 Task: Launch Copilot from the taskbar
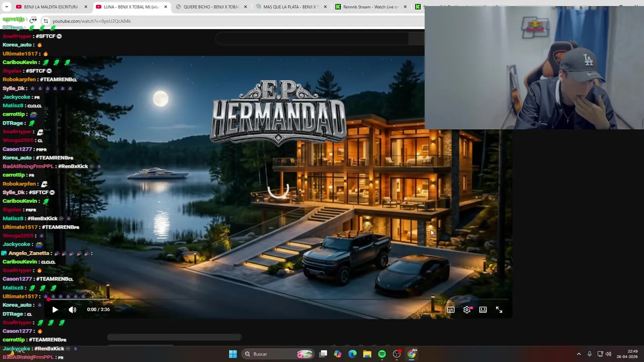click(338, 354)
